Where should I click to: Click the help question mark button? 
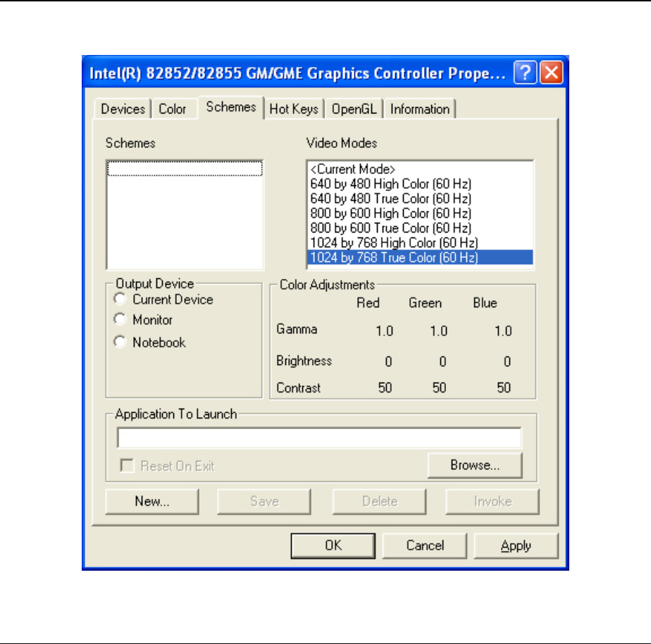pyautogui.click(x=525, y=73)
